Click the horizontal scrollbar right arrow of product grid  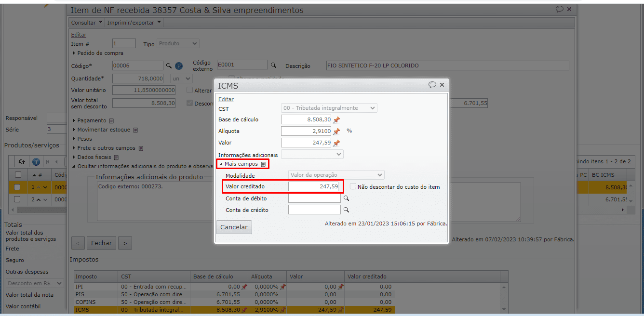point(622,210)
